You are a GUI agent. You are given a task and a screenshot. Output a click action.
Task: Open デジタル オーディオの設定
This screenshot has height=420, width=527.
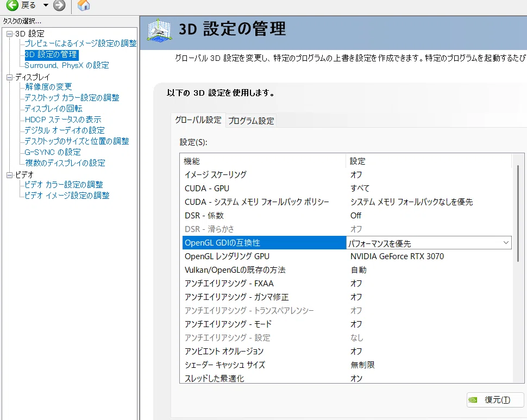click(x=65, y=130)
